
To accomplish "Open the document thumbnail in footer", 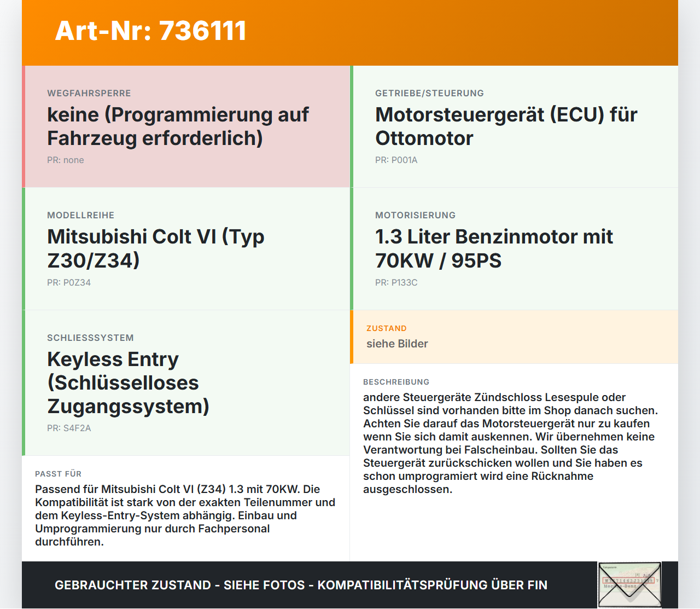I will (x=629, y=585).
